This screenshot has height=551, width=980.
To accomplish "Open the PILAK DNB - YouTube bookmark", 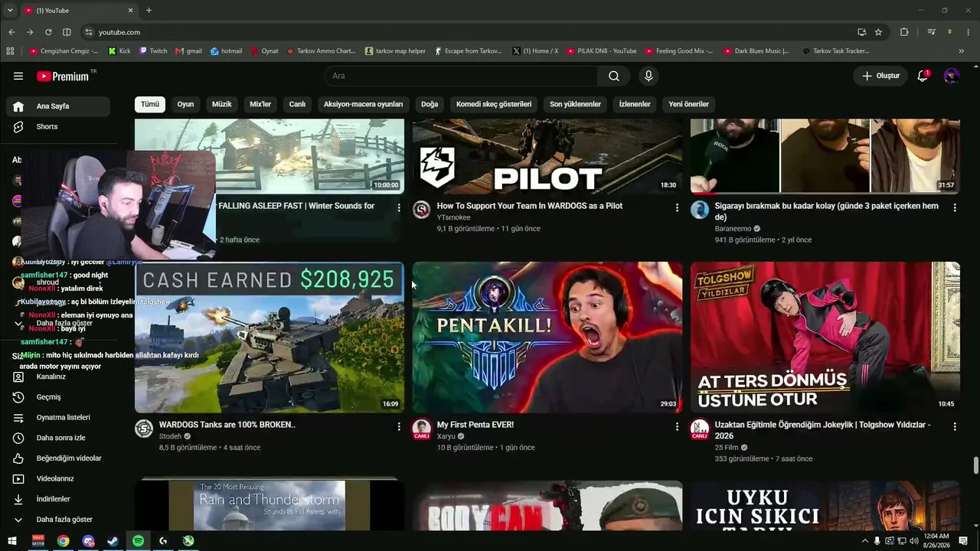I will 603,51.
